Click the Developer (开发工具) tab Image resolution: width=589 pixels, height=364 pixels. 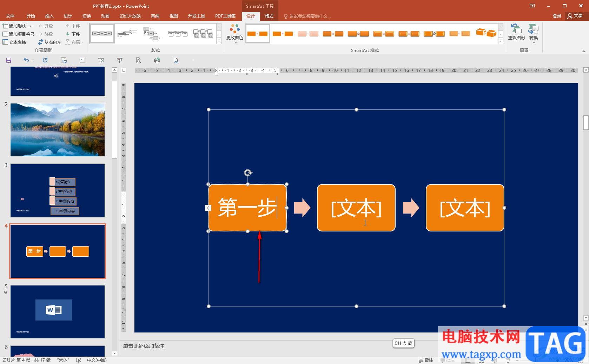pos(196,16)
